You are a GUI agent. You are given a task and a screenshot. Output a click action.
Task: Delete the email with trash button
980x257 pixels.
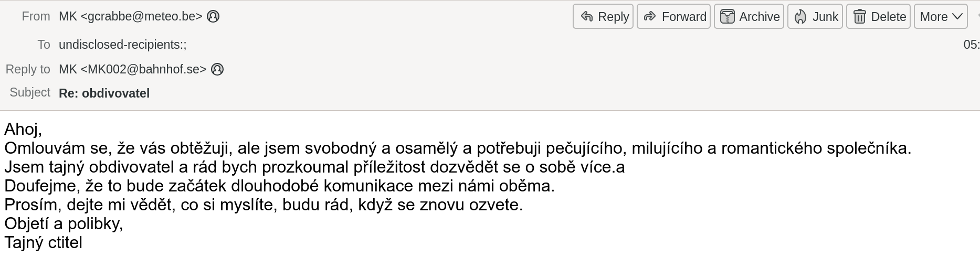(878, 17)
